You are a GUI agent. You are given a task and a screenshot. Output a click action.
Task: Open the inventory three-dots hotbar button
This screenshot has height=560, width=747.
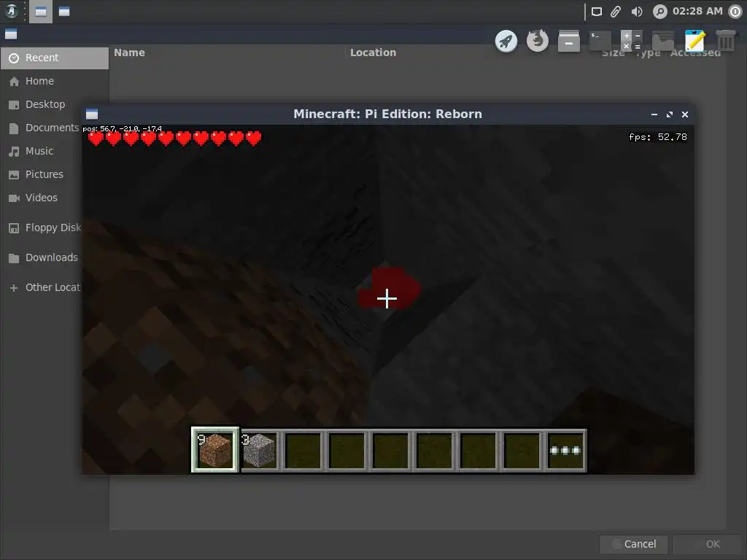pos(565,450)
